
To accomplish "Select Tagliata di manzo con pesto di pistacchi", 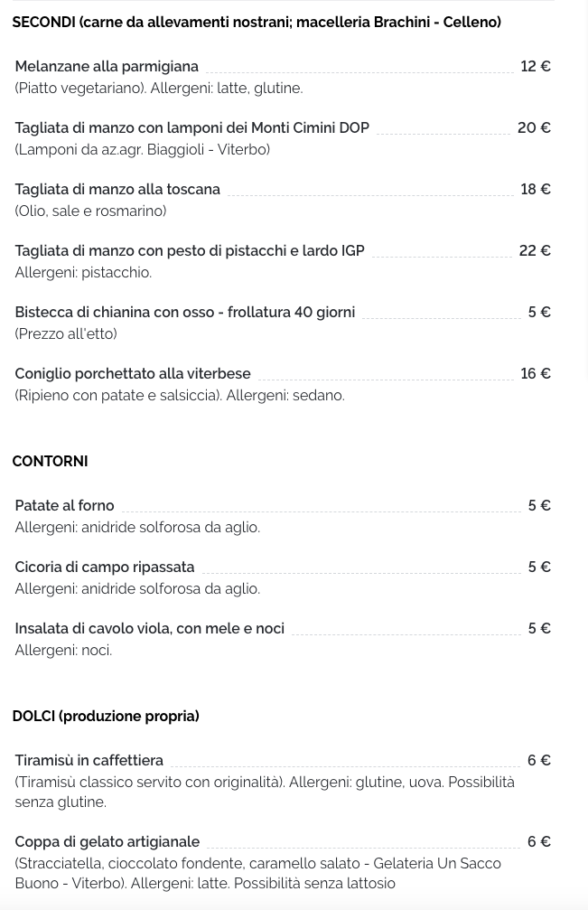I will (x=190, y=250).
